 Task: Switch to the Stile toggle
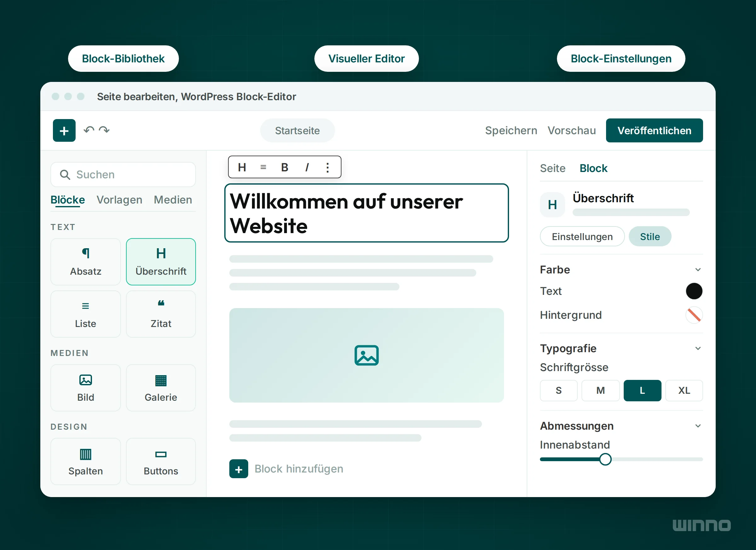pyautogui.click(x=650, y=236)
